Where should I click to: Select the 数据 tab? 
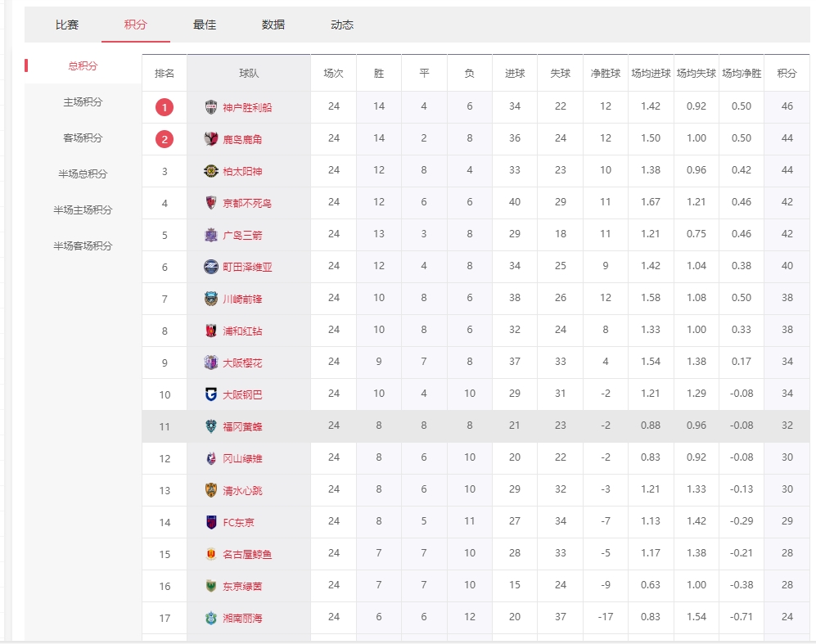coord(273,25)
